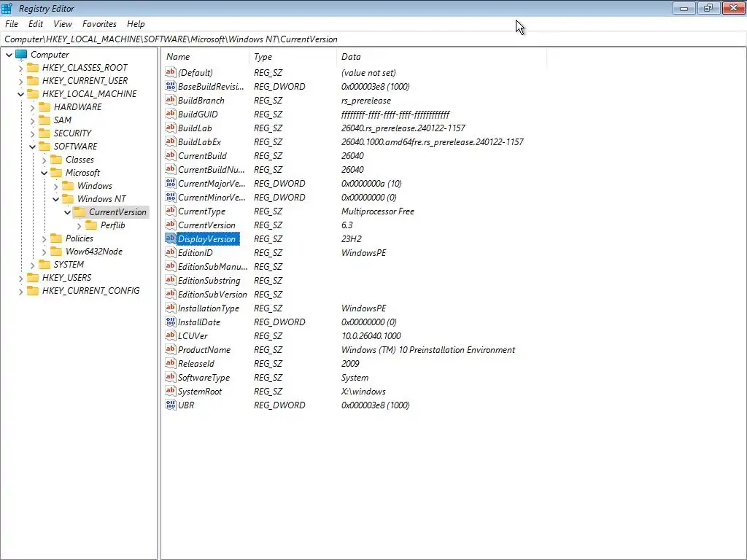
Task: Expand the HARDWARE key
Action: 32,107
